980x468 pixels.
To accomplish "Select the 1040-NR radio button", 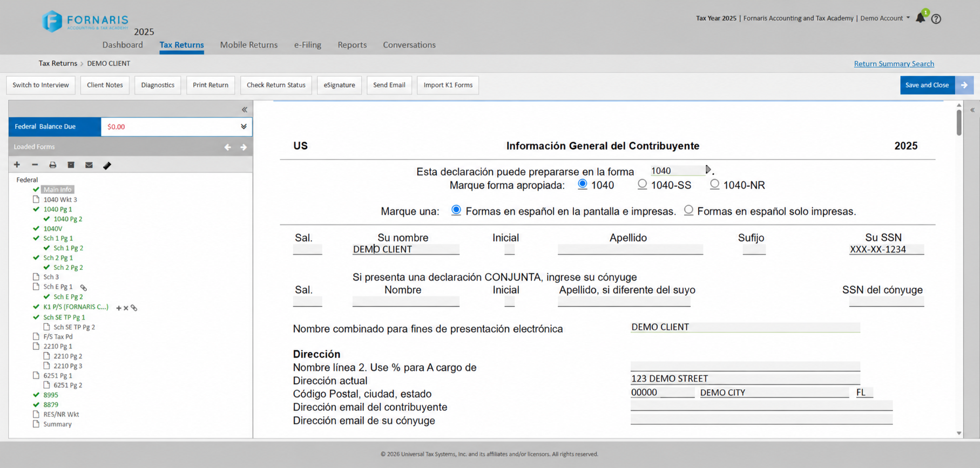I will (714, 184).
